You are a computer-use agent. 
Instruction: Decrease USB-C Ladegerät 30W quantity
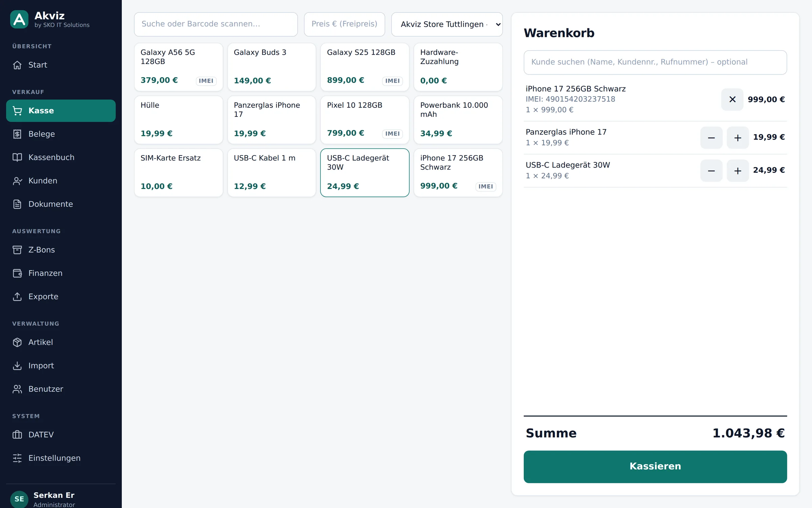point(711,170)
